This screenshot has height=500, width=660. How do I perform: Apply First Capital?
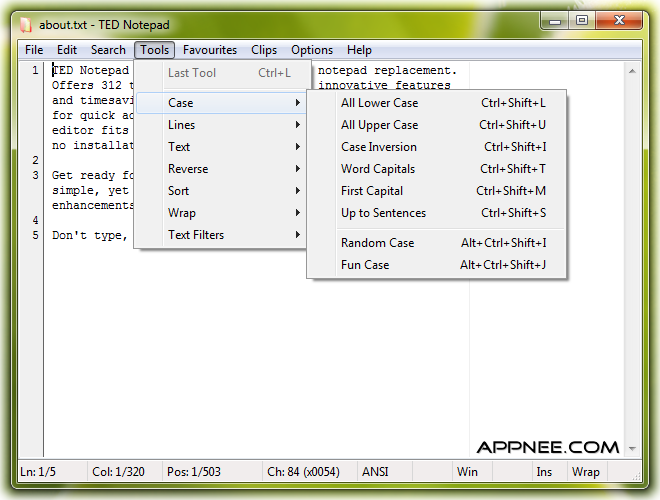436,191
